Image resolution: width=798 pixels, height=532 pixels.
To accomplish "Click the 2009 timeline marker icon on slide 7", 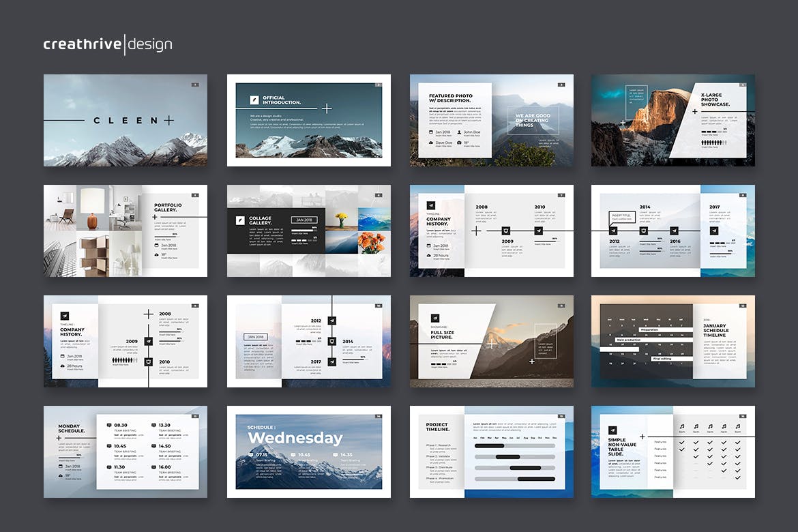I will pos(507,231).
